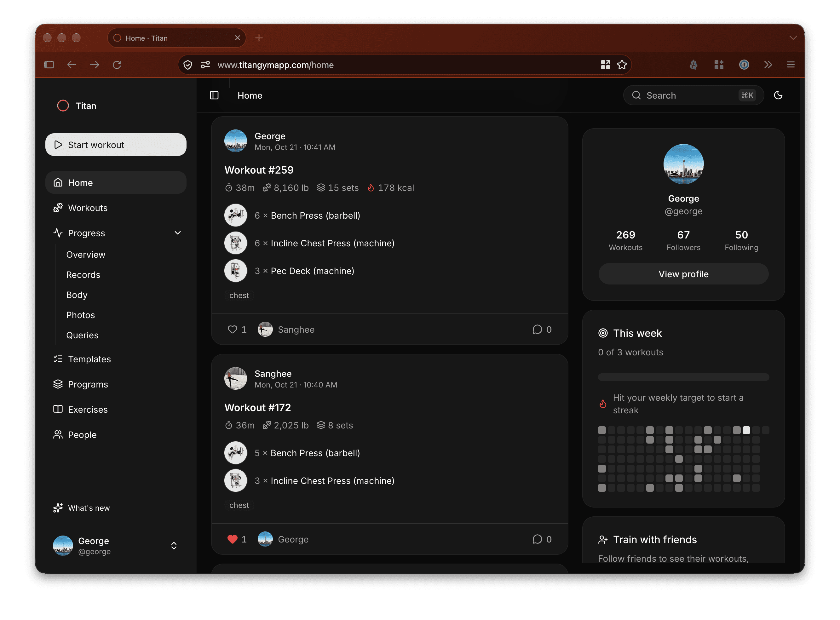Open the 67 Followers stat
Image resolution: width=840 pixels, height=620 pixels.
click(683, 241)
